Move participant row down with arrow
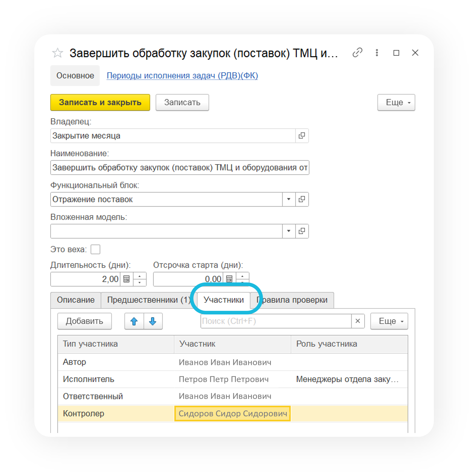Screen dimensions: 473x476 (x=153, y=321)
